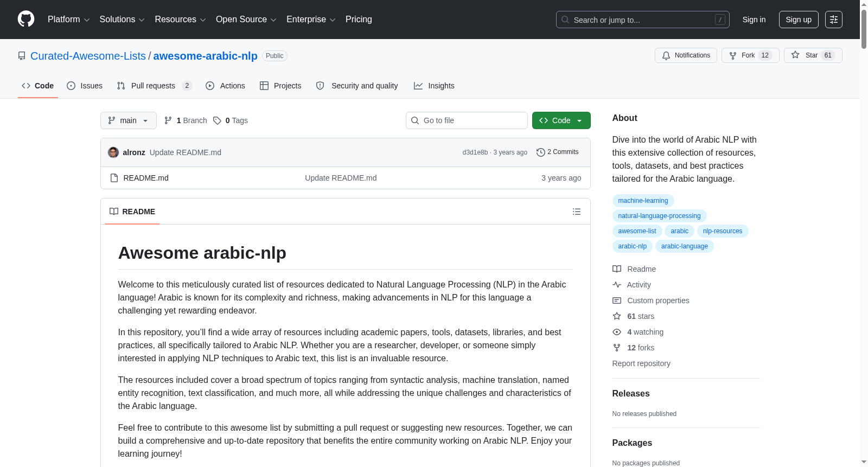Viewport: 868px width, 467px height.
Task: Open the 4 watching link
Action: pos(638,332)
